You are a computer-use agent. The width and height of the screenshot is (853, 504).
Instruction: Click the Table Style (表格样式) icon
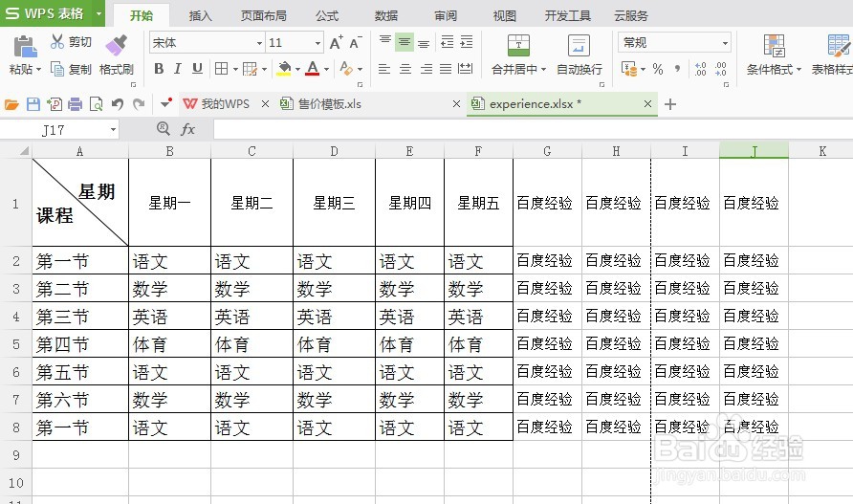point(838,46)
